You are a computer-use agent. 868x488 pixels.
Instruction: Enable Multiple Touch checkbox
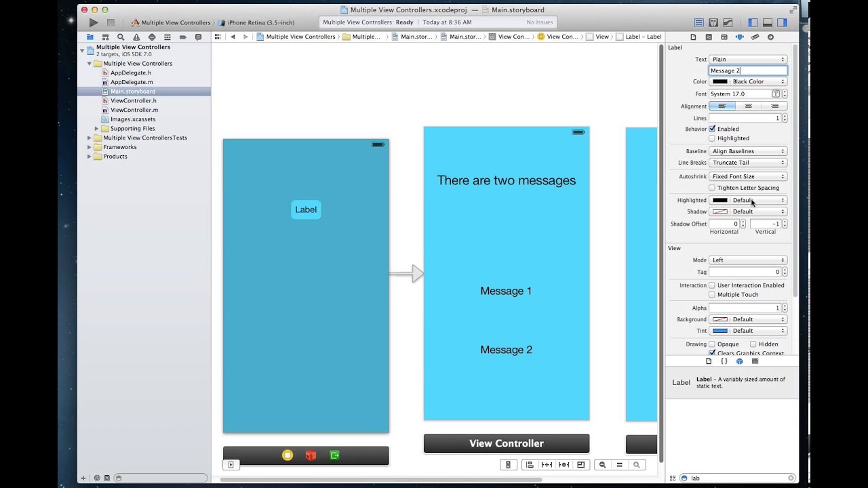(712, 295)
